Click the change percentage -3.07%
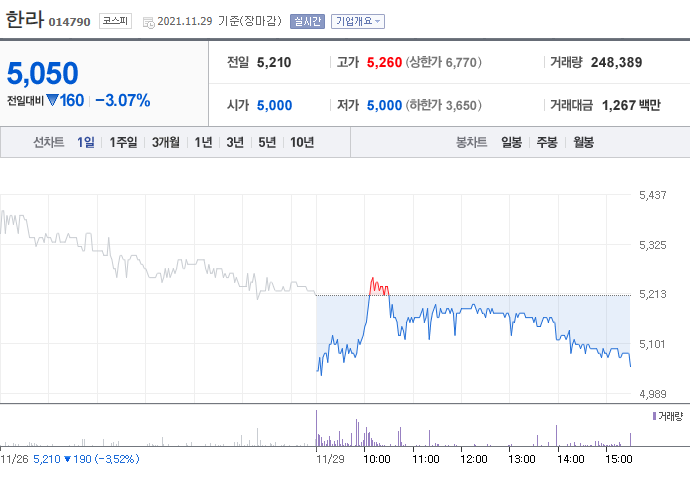The height and width of the screenshot is (482, 690). click(123, 100)
